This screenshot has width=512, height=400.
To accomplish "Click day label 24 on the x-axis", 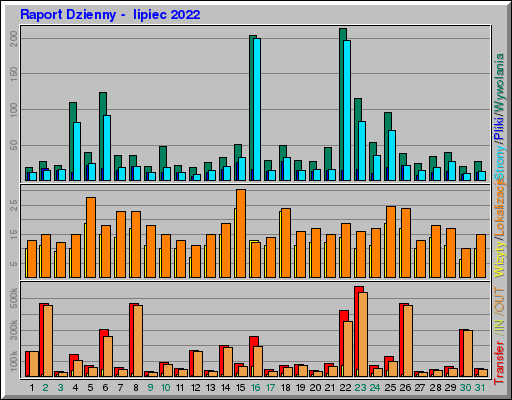I will (375, 388).
